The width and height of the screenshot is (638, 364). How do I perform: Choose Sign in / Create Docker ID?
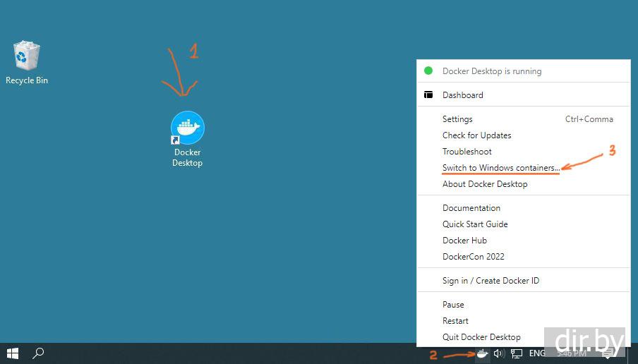click(x=524, y=281)
